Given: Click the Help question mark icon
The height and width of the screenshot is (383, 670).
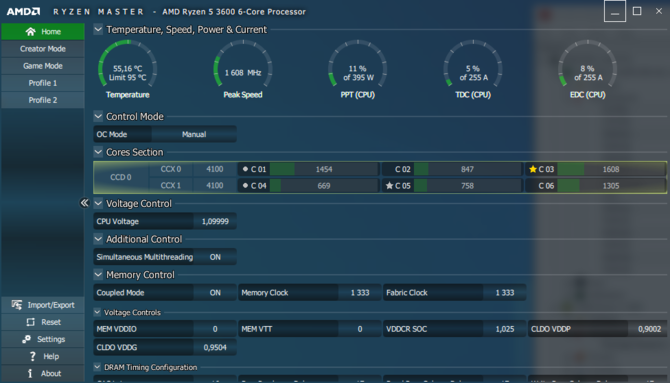Looking at the screenshot, I should [x=32, y=356].
